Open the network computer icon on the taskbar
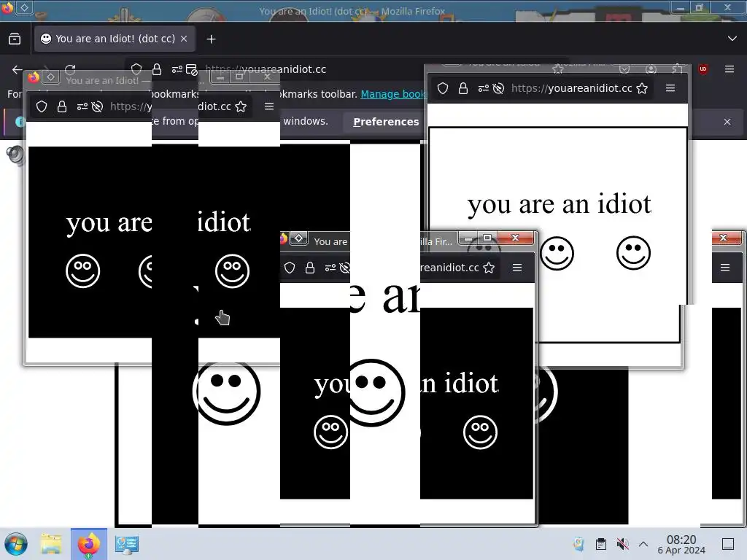 click(127, 544)
